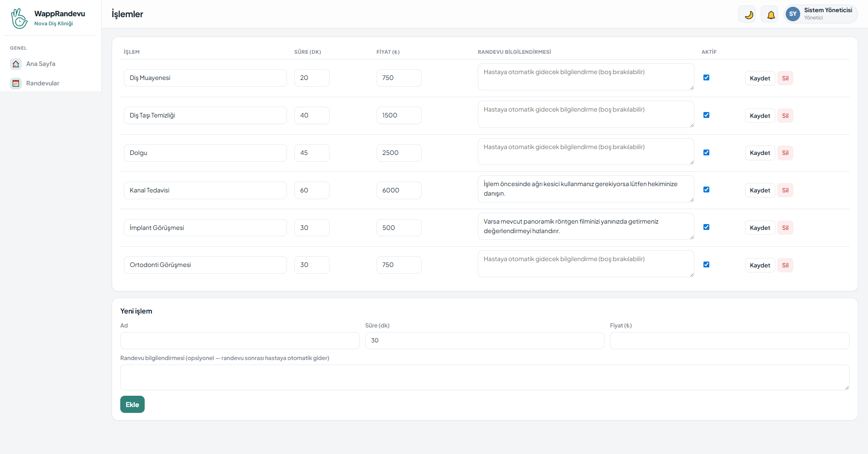The width and height of the screenshot is (868, 454).
Task: Toggle Aktif checkbox for Kanal Tedavisi
Action: tap(706, 190)
